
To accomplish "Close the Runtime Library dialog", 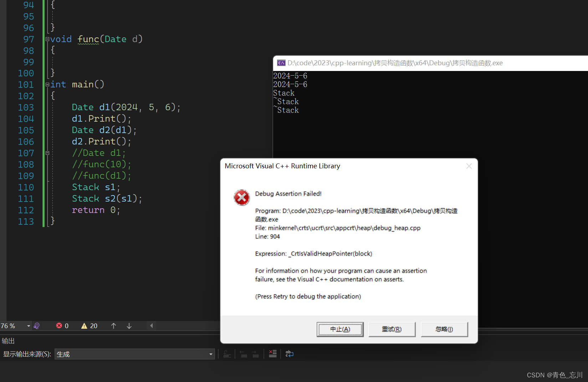I will coord(469,166).
